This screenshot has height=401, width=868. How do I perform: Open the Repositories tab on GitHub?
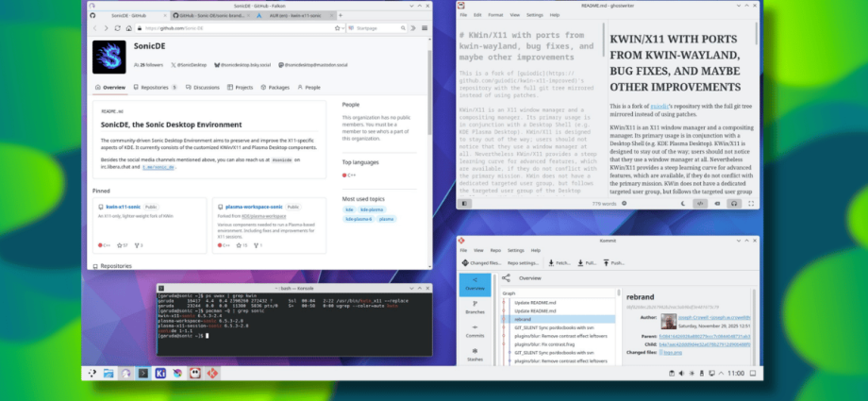155,88
